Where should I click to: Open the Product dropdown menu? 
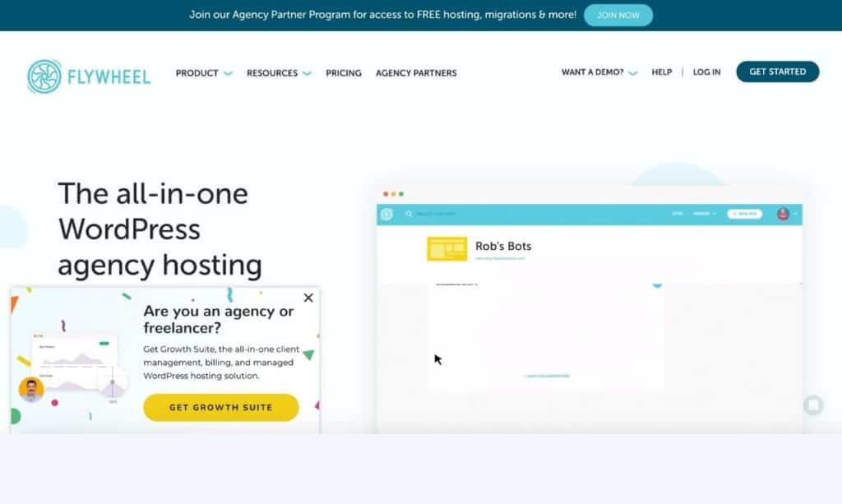(204, 73)
